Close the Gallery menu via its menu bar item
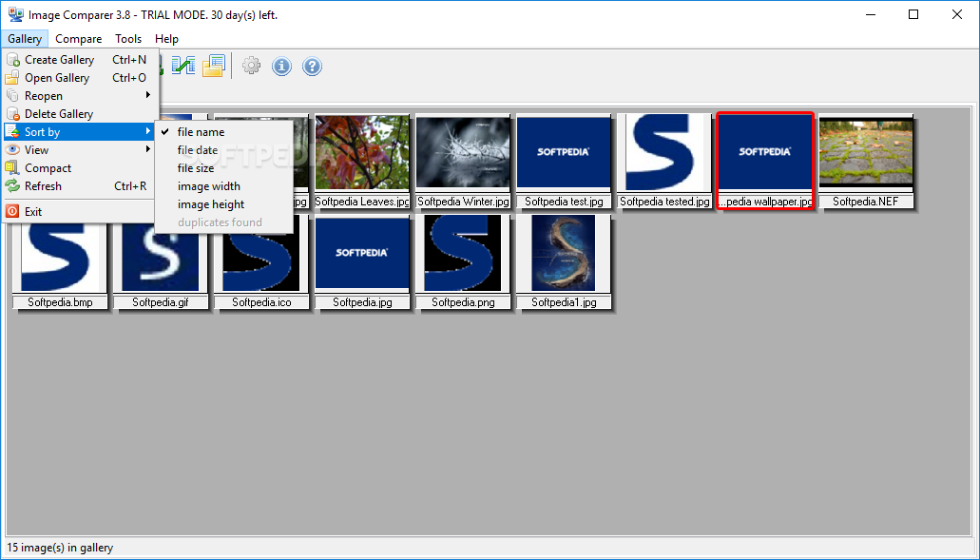980x560 pixels. point(25,39)
